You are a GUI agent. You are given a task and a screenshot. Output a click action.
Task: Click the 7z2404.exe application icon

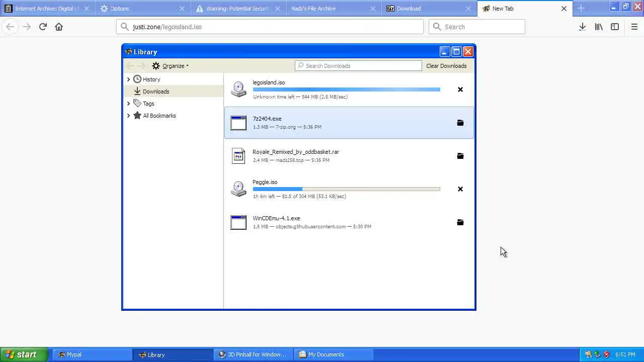click(x=238, y=123)
